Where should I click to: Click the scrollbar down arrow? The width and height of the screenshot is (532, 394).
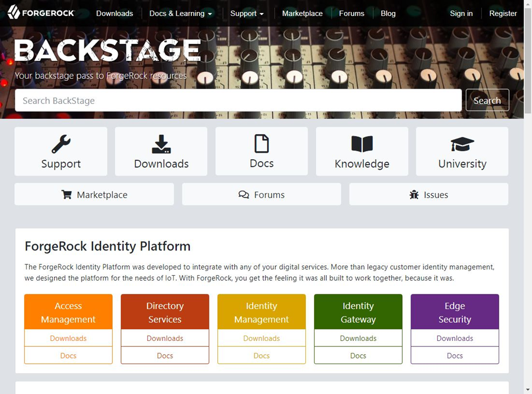(528, 390)
